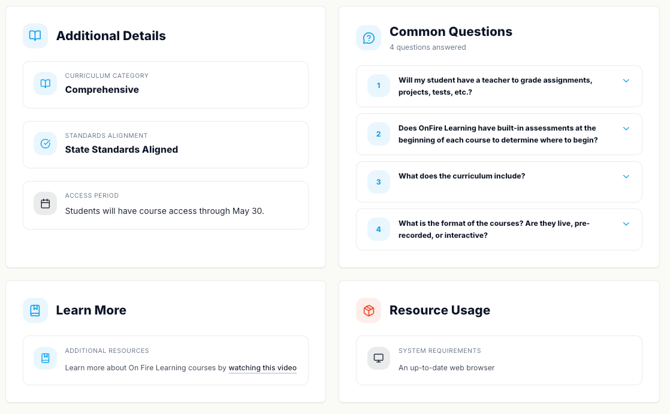
Task: Expand the course format question chevron
Action: [626, 224]
